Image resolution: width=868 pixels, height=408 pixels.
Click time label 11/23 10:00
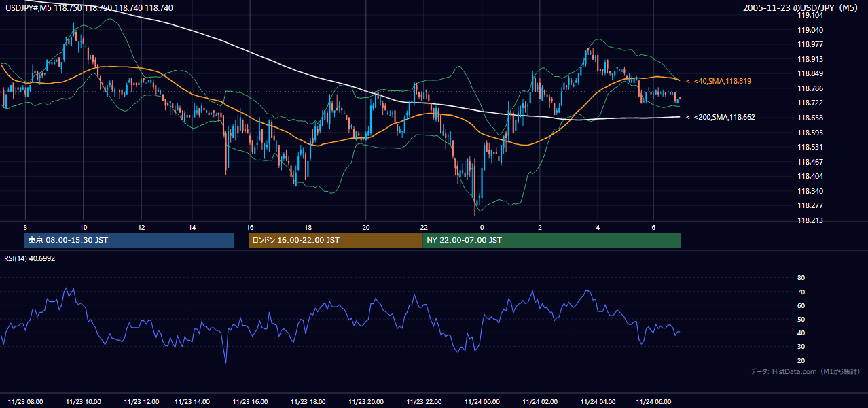tap(84, 402)
